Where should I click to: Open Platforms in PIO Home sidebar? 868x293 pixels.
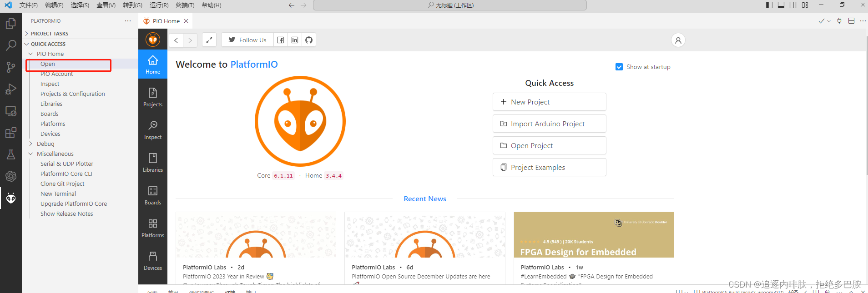(x=153, y=228)
